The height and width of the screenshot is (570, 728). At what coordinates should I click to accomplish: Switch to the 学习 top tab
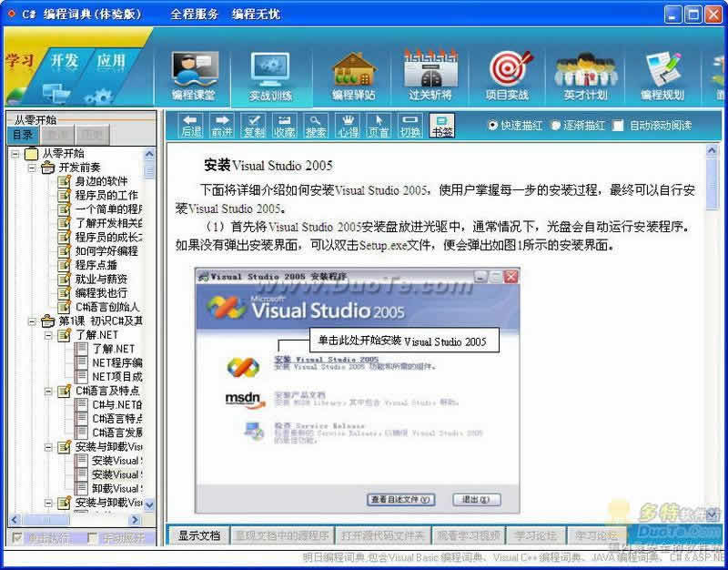(x=20, y=60)
